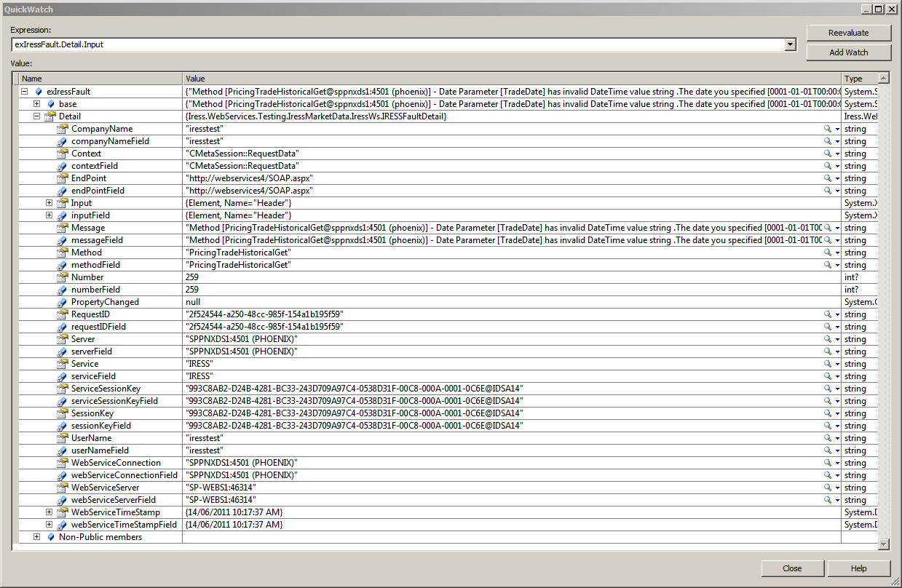
Task: Open text visualizer magnifier for EndPoint row
Action: pos(828,178)
